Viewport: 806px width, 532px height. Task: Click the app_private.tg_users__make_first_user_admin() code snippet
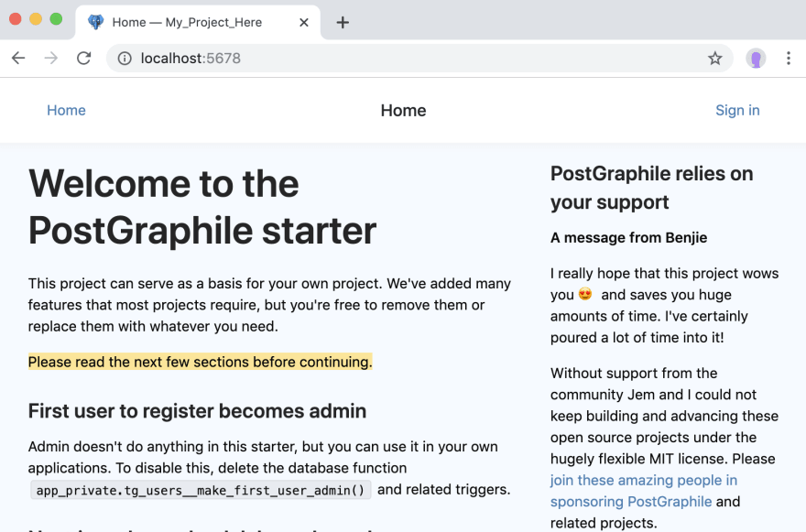201,490
